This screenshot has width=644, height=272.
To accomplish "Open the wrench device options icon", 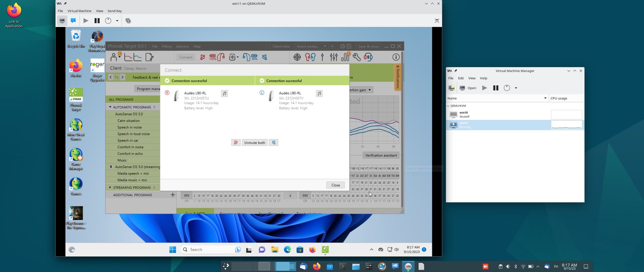I will click(357, 57).
